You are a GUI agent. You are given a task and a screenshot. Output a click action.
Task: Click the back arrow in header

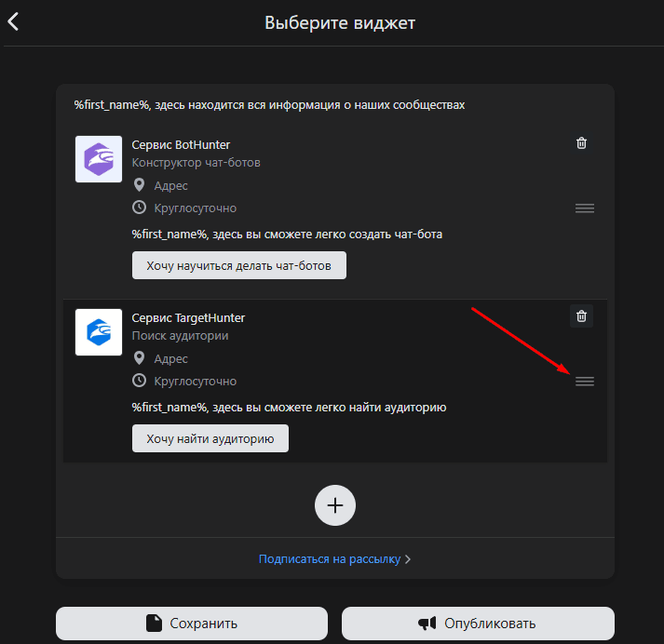tap(13, 22)
